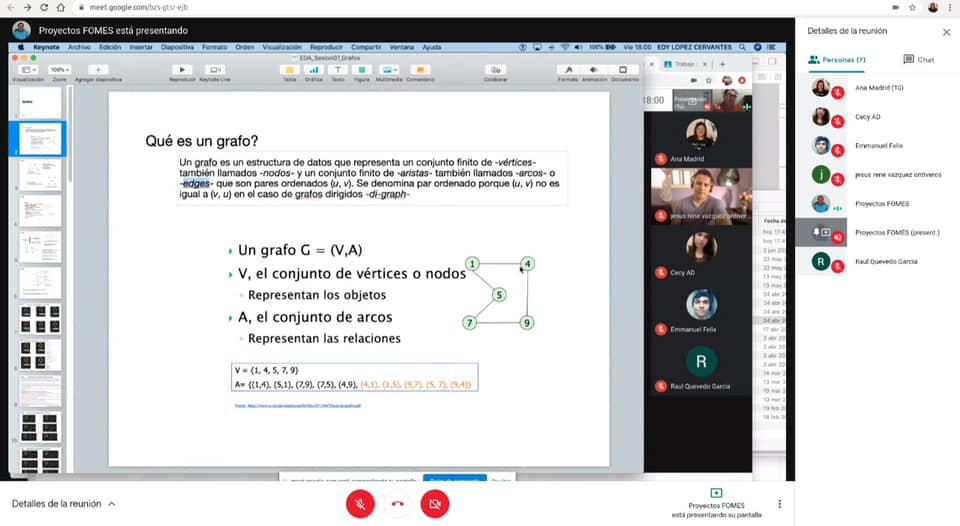The width and height of the screenshot is (960, 526).
Task: Click Ana Madrid's video tile
Action: 701,140
